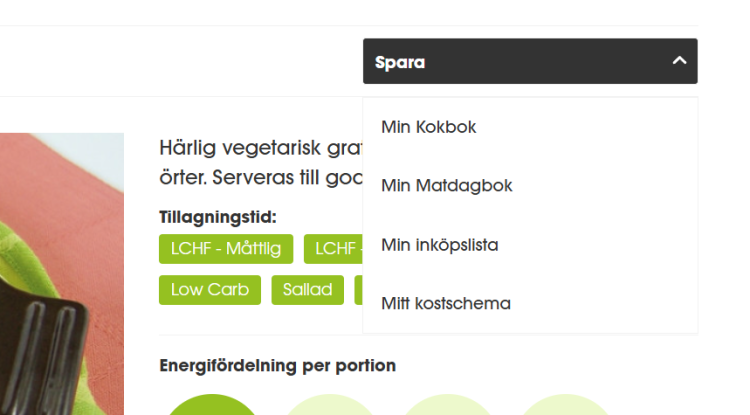The image size is (750, 415).
Task: Select Mitt kostschema option
Action: click(x=445, y=303)
